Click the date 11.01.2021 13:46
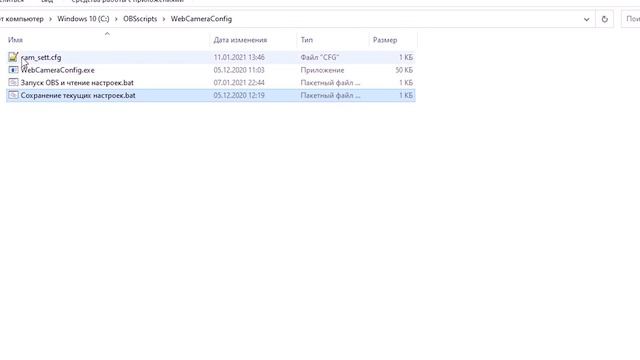Viewport: 640px width, 360px height. pyautogui.click(x=239, y=58)
